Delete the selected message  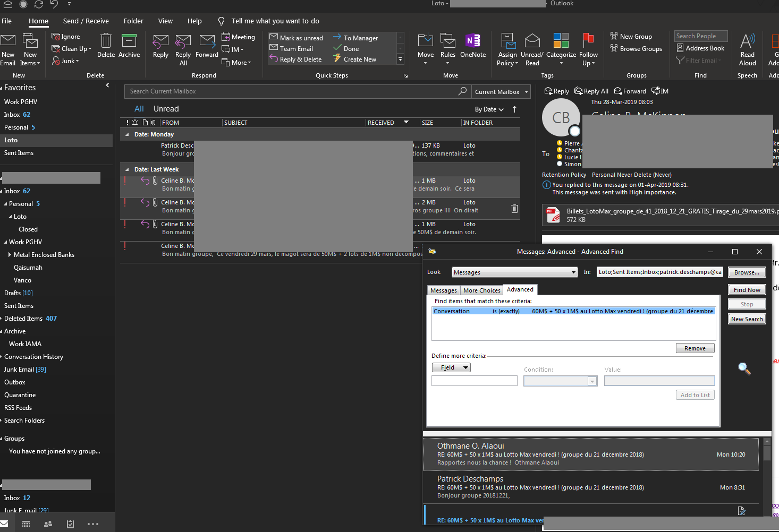pos(106,46)
